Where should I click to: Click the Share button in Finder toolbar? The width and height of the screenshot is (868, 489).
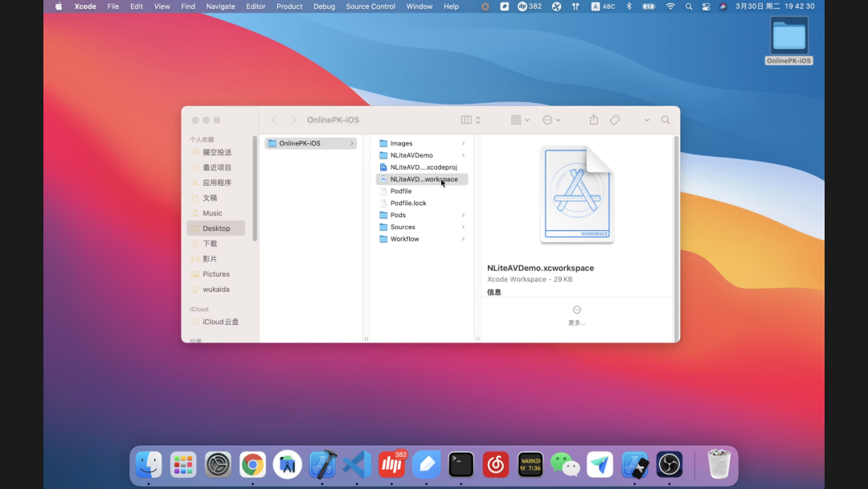(x=593, y=120)
